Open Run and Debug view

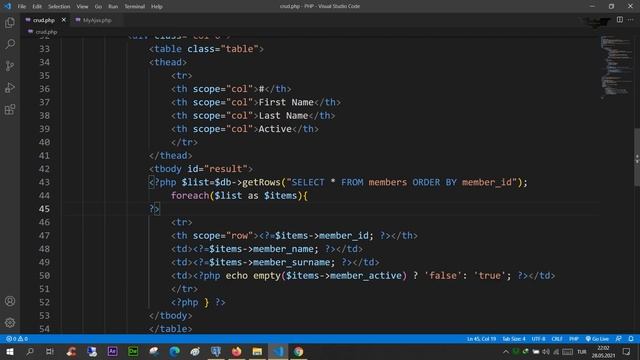(x=10, y=87)
